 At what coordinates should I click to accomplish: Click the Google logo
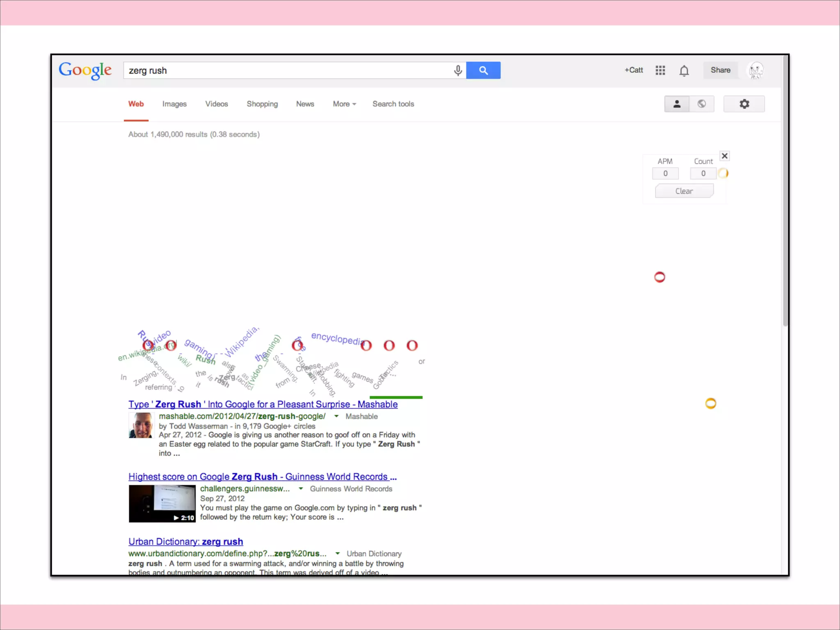click(x=85, y=71)
